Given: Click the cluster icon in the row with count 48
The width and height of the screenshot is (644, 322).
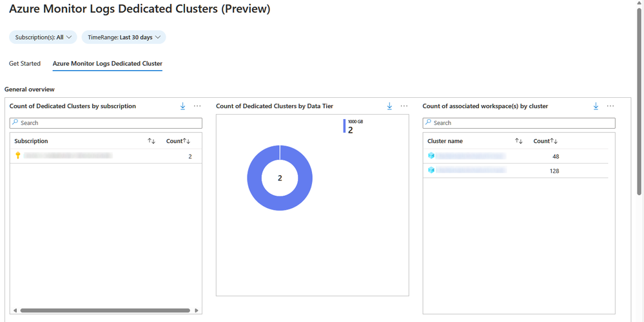Looking at the screenshot, I should (x=431, y=155).
